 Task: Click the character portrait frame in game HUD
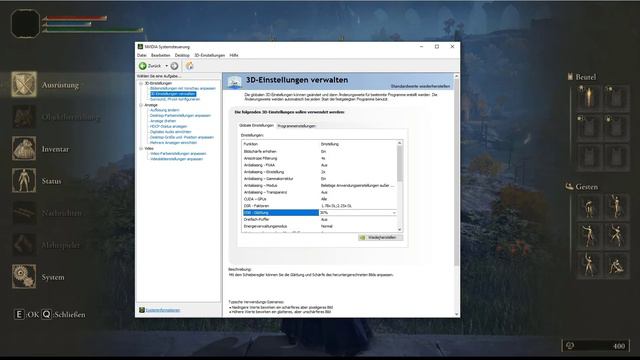point(25,23)
